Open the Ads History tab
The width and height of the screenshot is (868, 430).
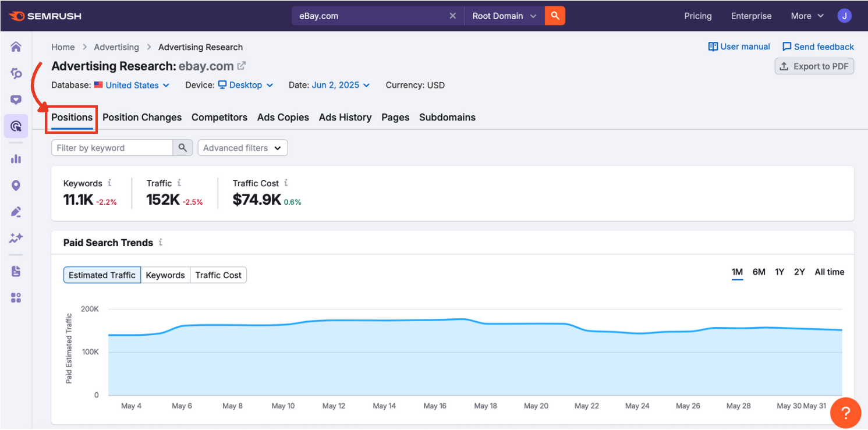click(x=345, y=117)
